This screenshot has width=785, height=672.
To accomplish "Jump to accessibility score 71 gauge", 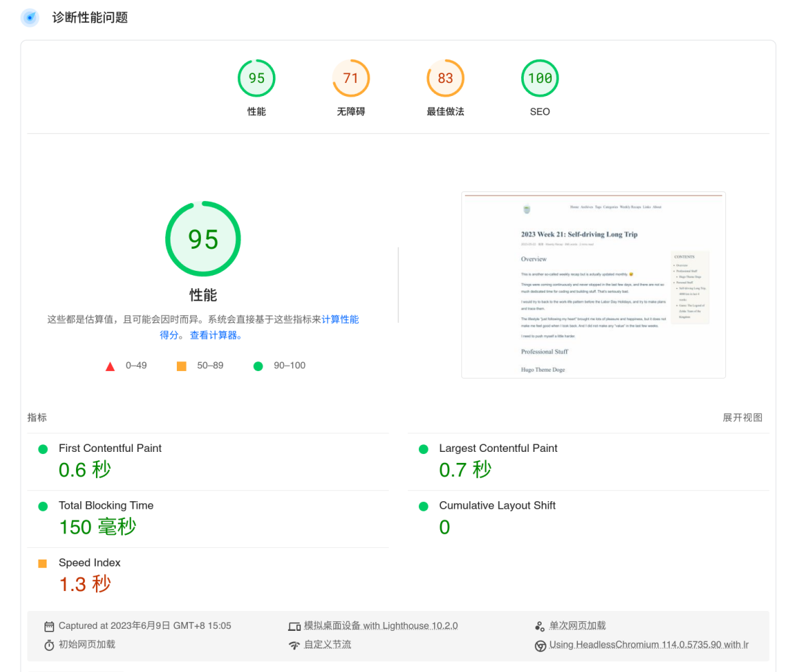I will tap(351, 79).
